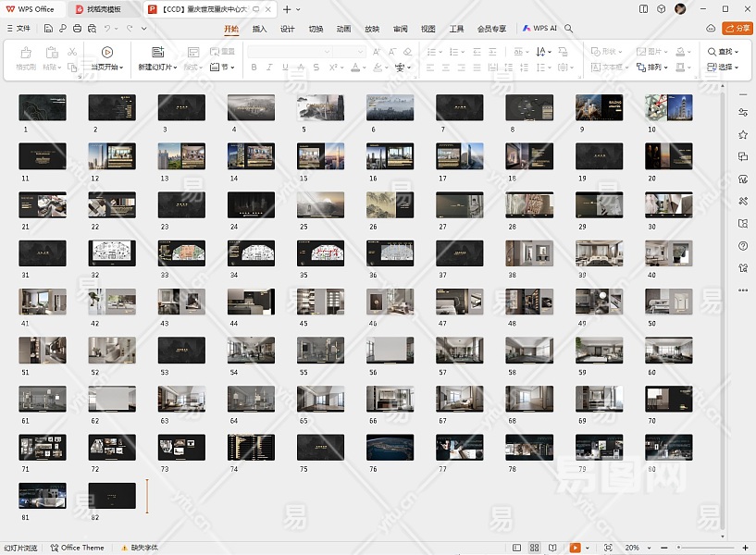Viewport: 756px width, 555px height.
Task: Click the star icon in right sidebar
Action: click(x=743, y=134)
